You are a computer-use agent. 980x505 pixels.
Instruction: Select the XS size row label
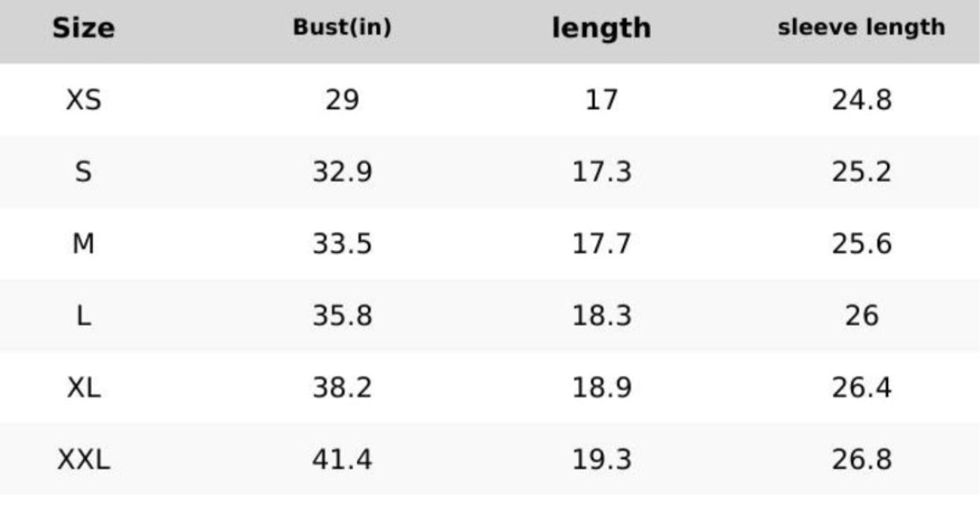click(83, 101)
